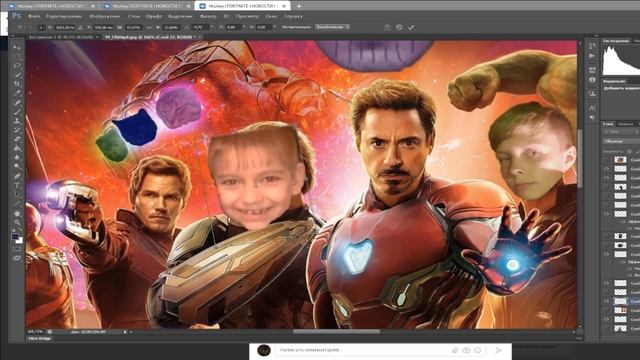The height and width of the screenshot is (360, 640).
Task: Change screen mode via bottom toolbar icon
Action: point(17,258)
